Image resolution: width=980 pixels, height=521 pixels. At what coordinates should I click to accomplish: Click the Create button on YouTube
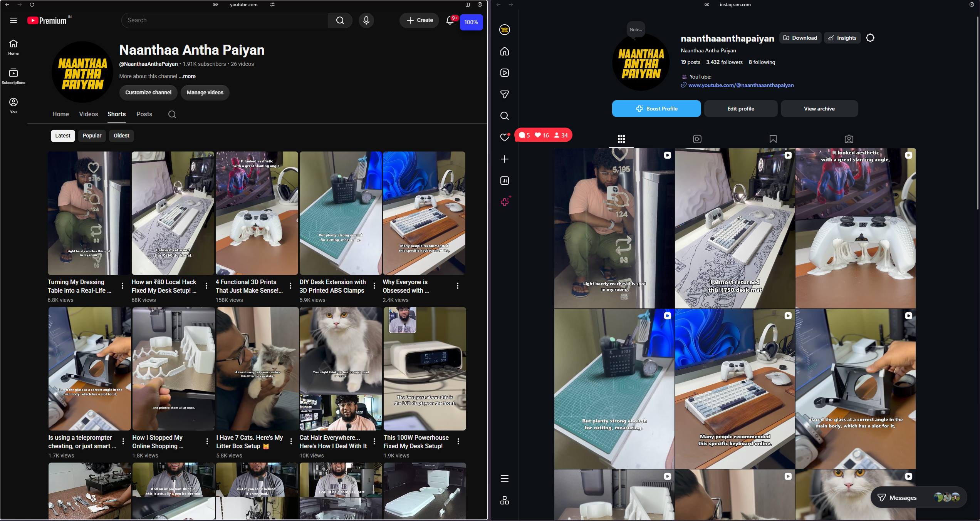419,20
